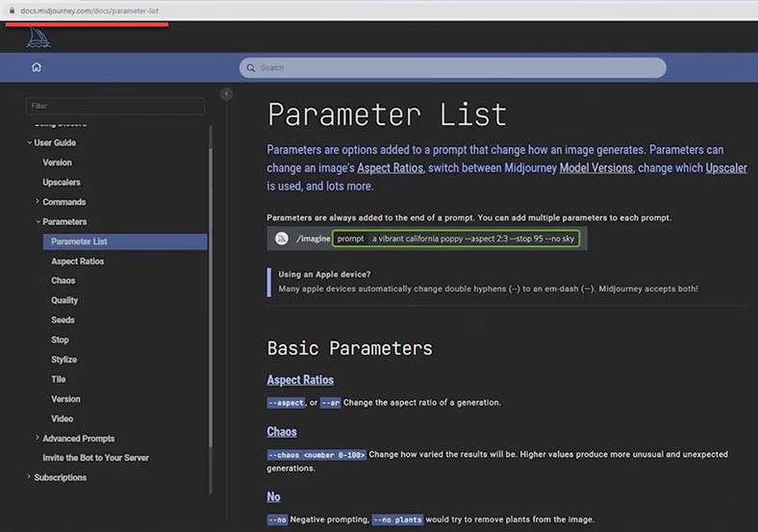
Task: Collapse the sidebar with the round arrow button
Action: tap(226, 94)
